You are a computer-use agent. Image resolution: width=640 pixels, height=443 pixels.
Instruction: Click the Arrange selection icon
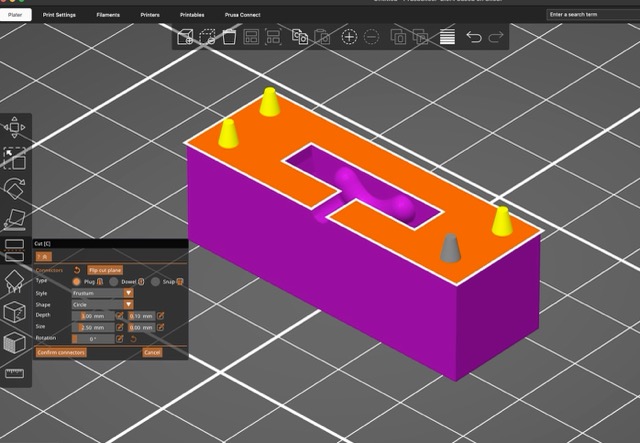click(273, 37)
